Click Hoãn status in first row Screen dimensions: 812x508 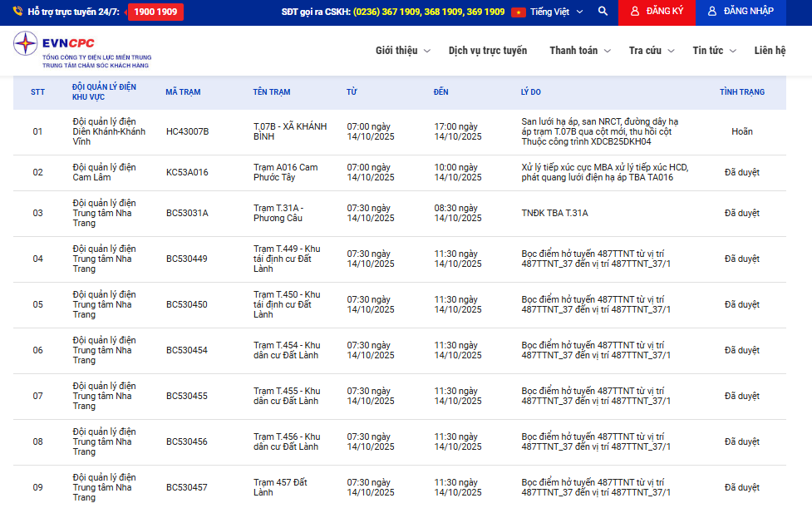click(741, 131)
